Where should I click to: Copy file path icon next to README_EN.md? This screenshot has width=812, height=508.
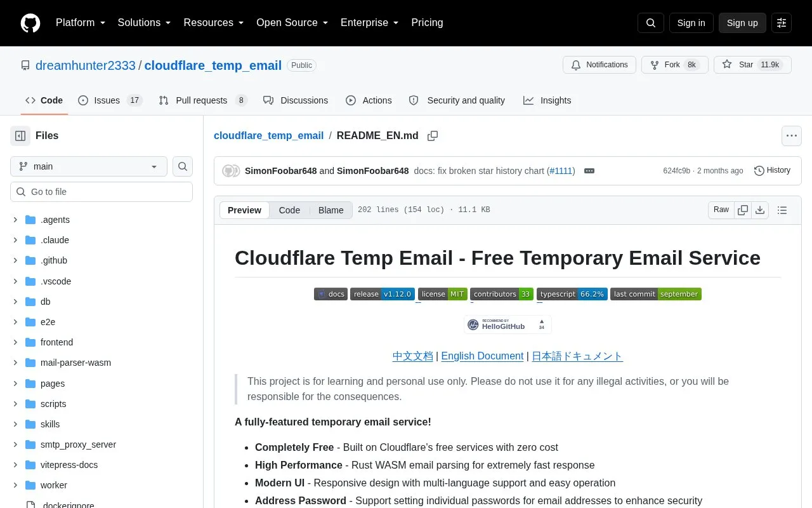click(x=433, y=136)
